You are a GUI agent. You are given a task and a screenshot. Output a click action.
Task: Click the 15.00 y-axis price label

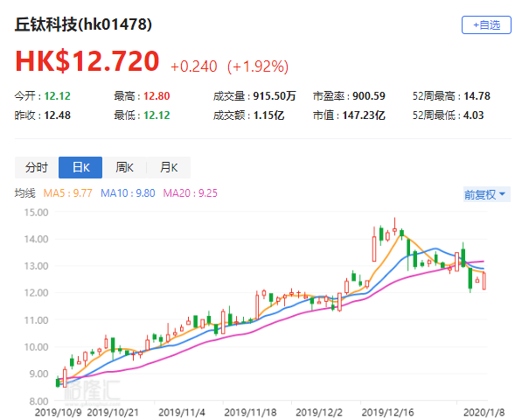point(37,212)
